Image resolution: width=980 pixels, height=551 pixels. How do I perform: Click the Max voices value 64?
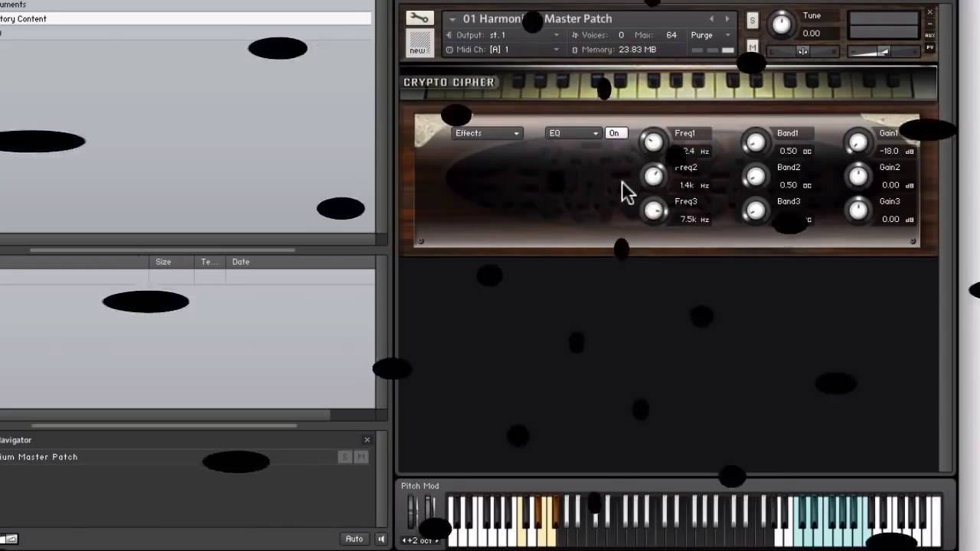tap(671, 35)
